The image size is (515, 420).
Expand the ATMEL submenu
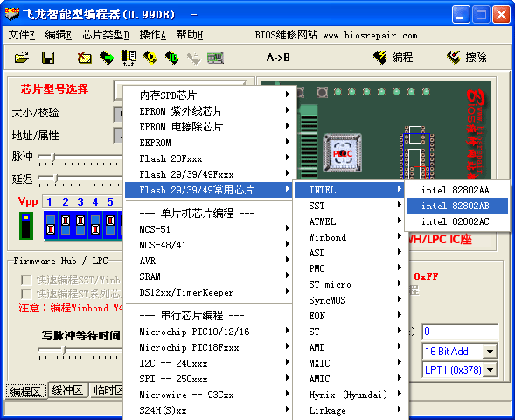[x=350, y=221]
